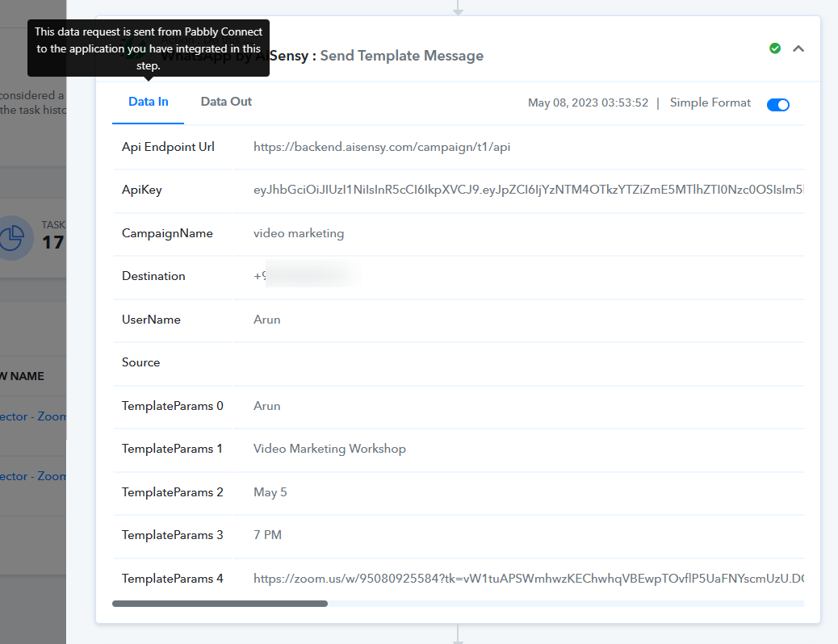Switch to the Data Out tab
This screenshot has height=644, width=838.
pos(226,102)
